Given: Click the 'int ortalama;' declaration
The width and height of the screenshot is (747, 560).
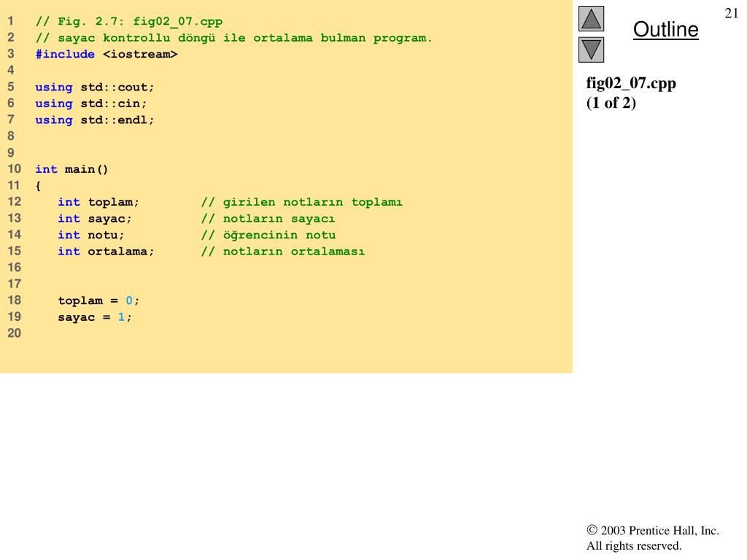Looking at the screenshot, I should click(x=107, y=252).
